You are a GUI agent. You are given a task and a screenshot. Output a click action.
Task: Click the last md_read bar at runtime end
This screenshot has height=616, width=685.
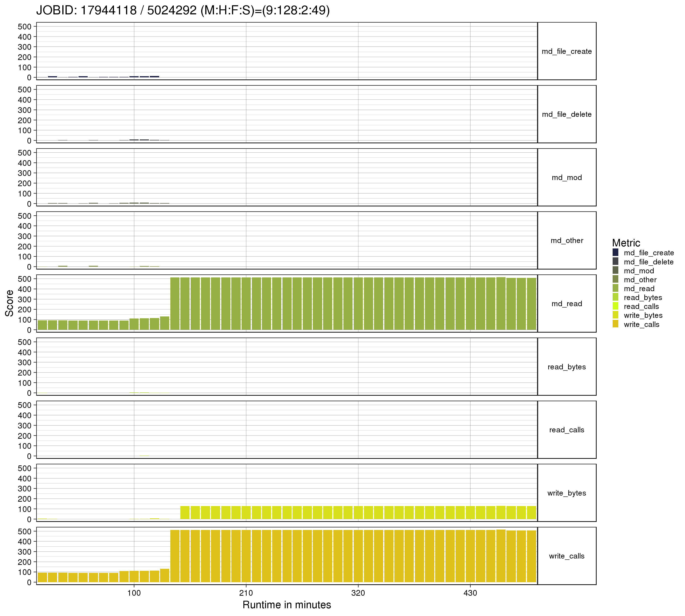click(x=532, y=304)
